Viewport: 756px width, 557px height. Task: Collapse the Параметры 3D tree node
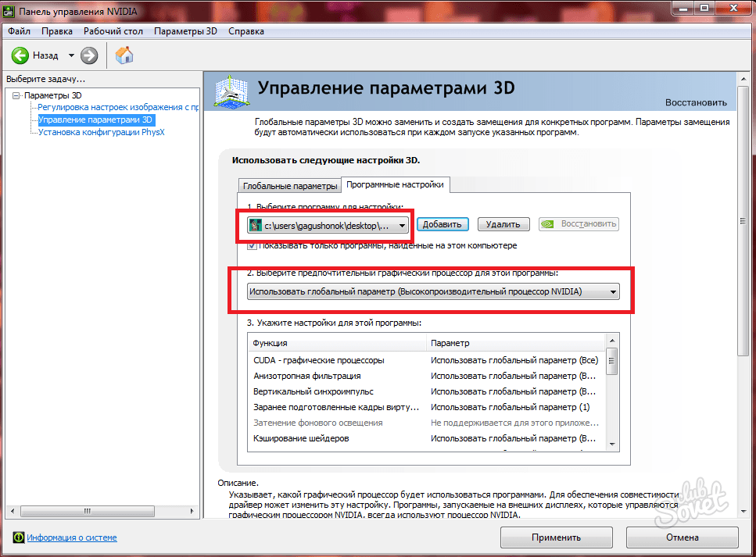tap(16, 95)
